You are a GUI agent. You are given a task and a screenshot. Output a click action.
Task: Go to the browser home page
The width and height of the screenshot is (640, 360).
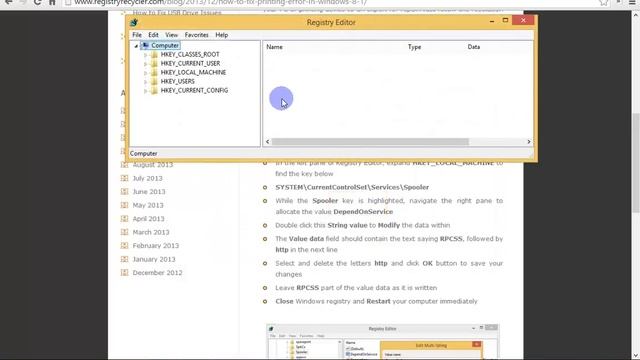point(52,2)
